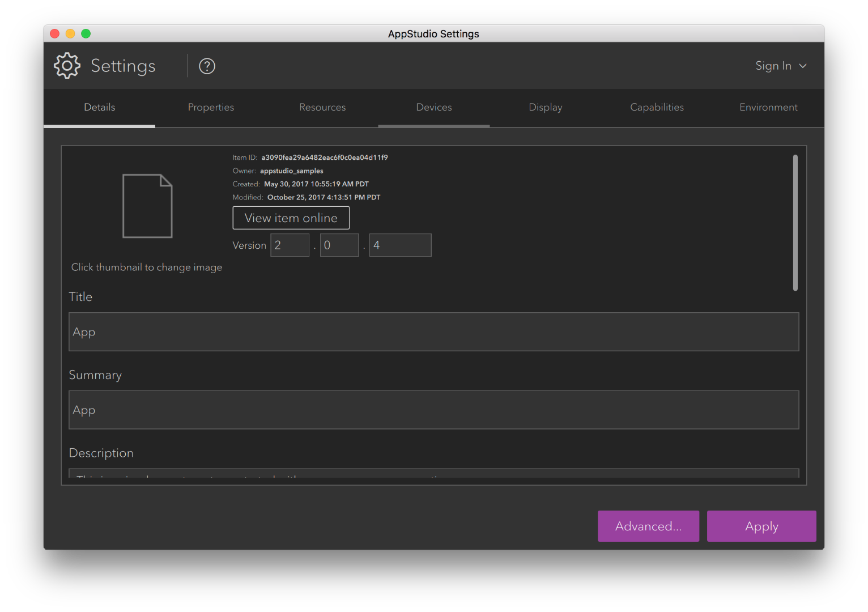Open the Properties tab
This screenshot has width=868, height=612.
click(x=211, y=108)
